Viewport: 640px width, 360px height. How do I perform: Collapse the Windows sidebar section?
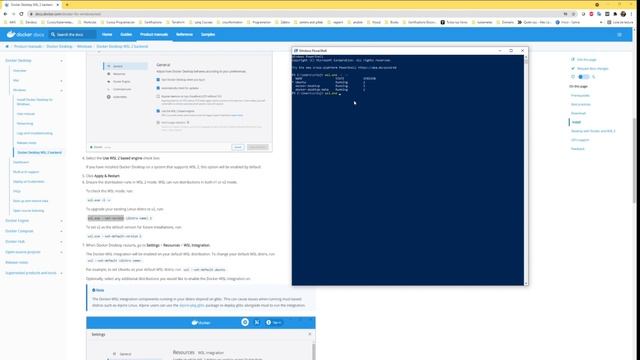62,90
